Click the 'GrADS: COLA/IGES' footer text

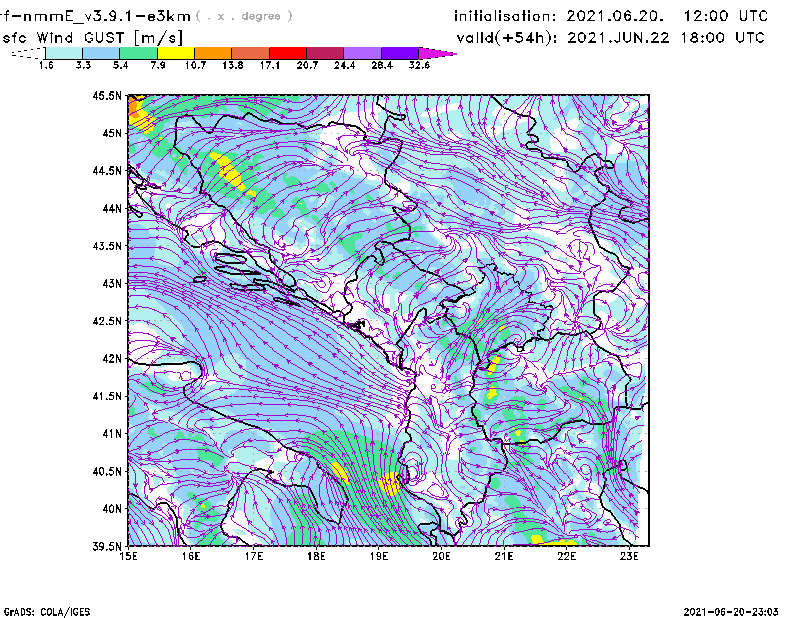[x=47, y=612]
